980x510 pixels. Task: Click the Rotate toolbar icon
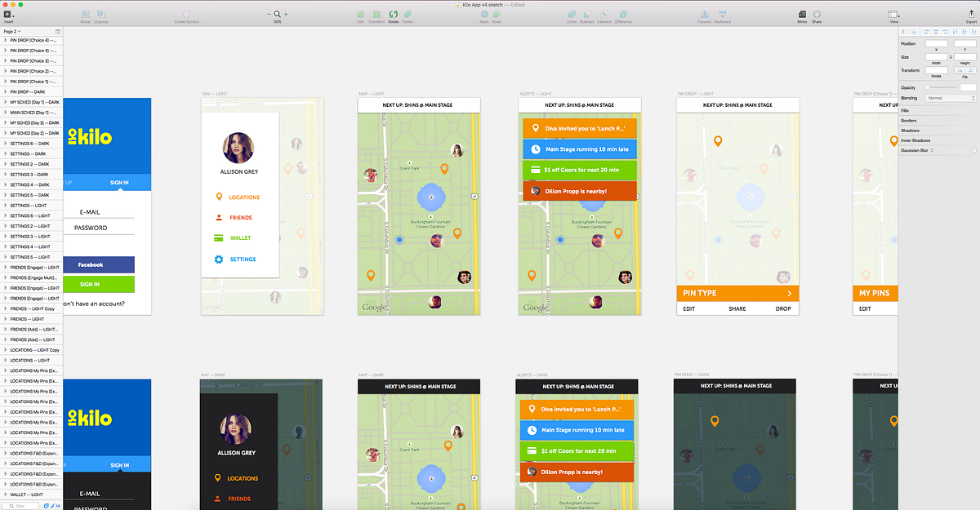(394, 15)
